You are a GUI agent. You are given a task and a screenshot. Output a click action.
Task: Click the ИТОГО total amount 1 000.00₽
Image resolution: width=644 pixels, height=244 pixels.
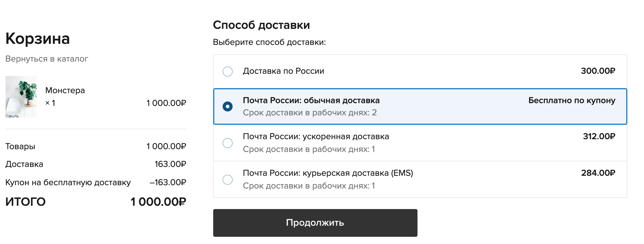158,202
